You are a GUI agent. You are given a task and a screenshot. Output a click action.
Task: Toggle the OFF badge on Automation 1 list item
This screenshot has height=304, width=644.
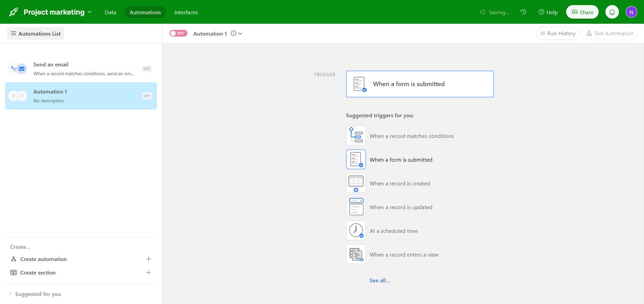pos(147,96)
